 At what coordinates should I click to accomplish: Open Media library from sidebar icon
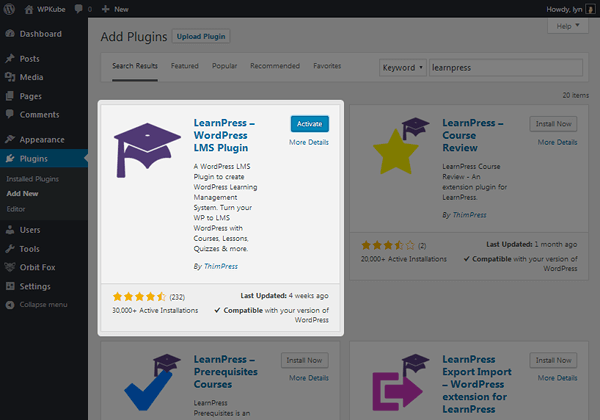[9, 77]
